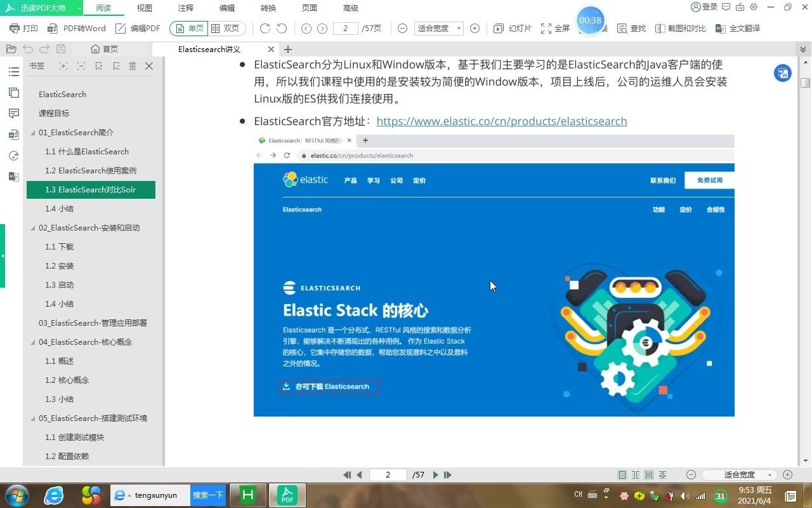Click the bottom bar's first page arrow

pos(347,475)
